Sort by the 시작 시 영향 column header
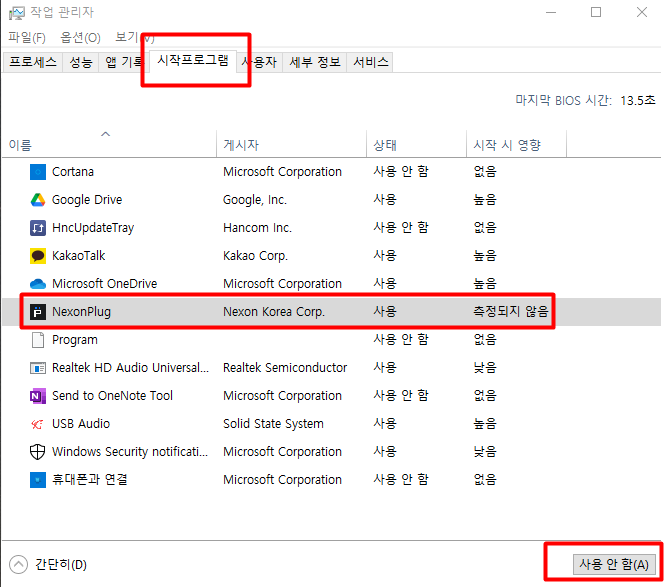 point(516,145)
